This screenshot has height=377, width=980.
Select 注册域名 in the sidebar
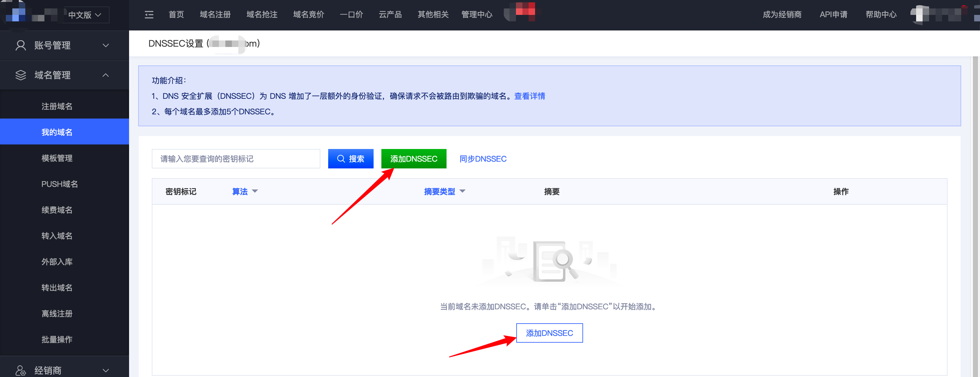click(64, 107)
